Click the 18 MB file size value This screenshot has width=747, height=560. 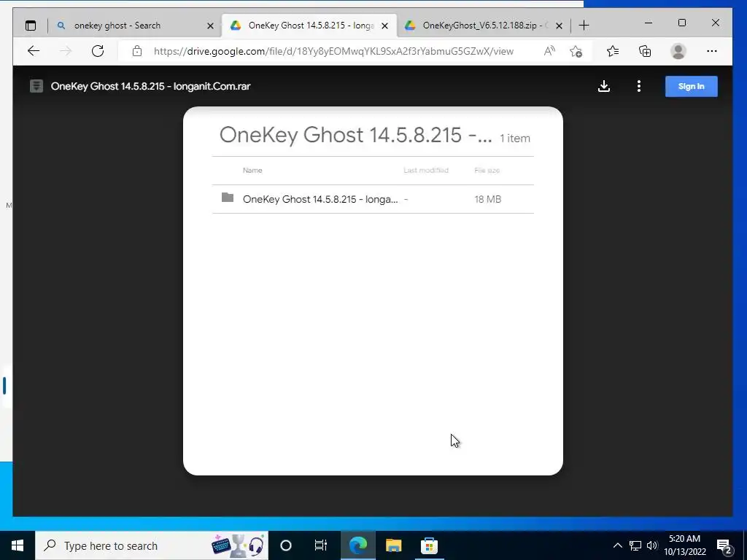[x=488, y=199]
